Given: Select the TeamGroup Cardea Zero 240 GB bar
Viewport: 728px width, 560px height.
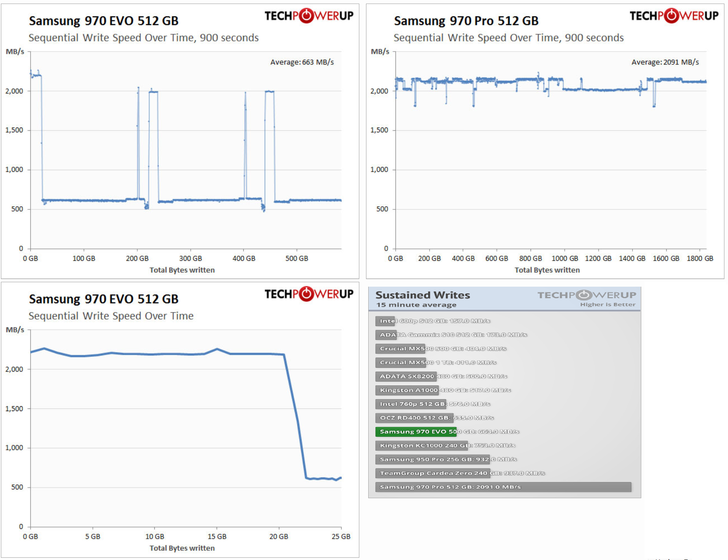Looking at the screenshot, I should point(433,473).
